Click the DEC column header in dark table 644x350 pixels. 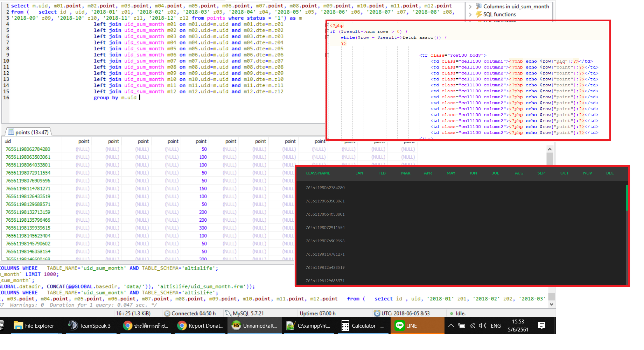[610, 173]
